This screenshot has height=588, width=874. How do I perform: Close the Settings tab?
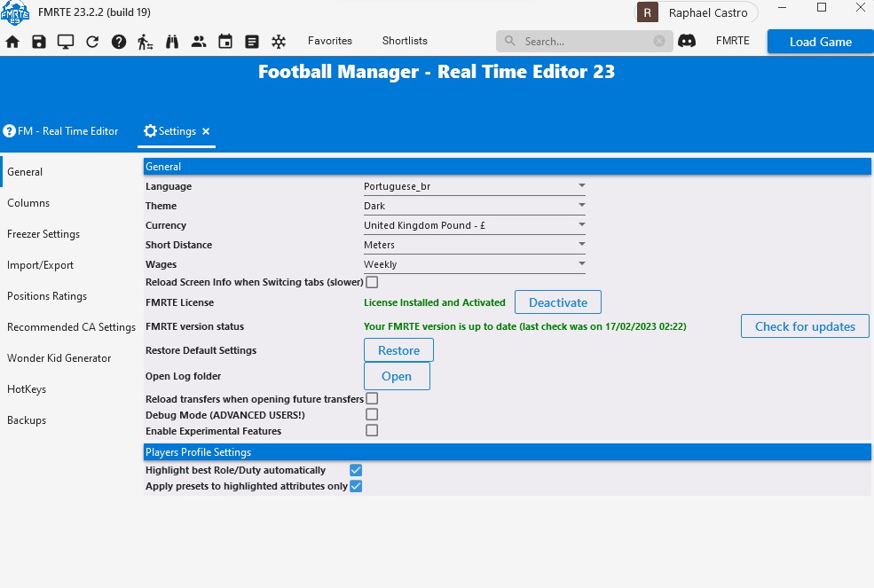[x=206, y=131]
